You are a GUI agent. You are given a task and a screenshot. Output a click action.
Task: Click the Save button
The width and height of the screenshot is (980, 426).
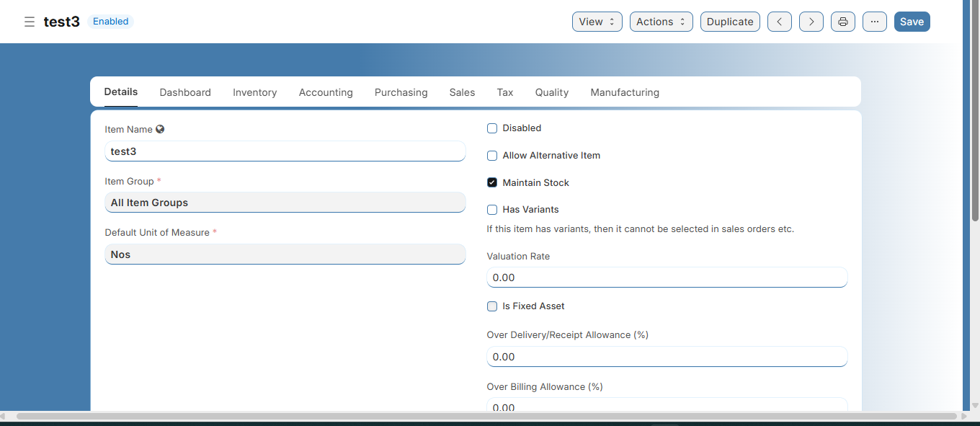tap(912, 22)
